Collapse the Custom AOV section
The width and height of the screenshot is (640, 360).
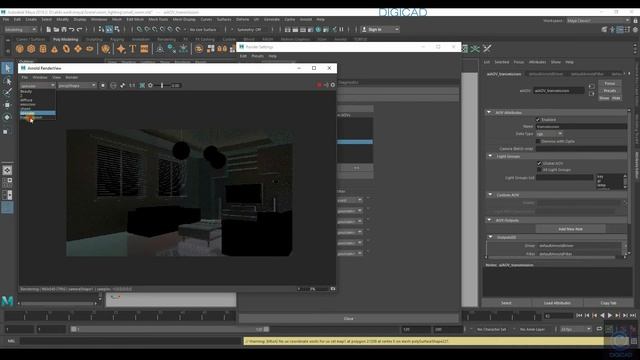click(490, 195)
